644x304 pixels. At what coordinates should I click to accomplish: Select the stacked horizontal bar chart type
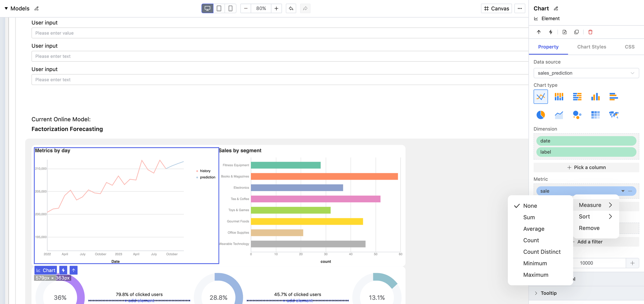tap(577, 97)
